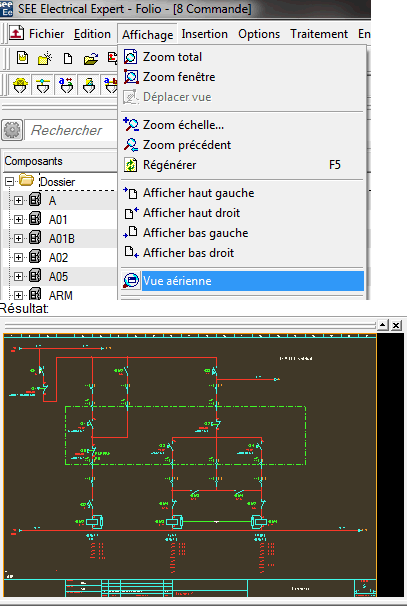Click the open folder toolbar icon

[91, 59]
